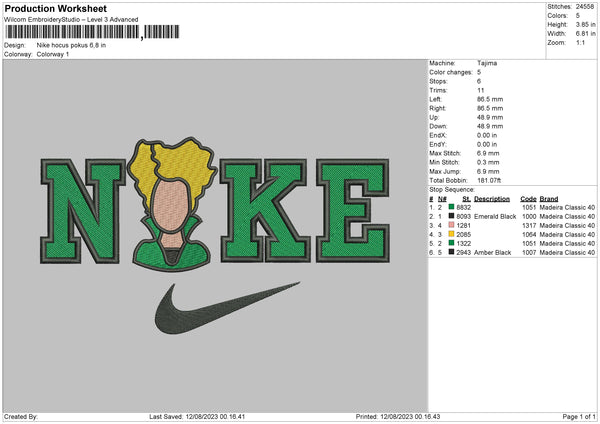Click the 'Page 1 of 1' footer text
The height and width of the screenshot is (424, 600).
click(x=579, y=416)
